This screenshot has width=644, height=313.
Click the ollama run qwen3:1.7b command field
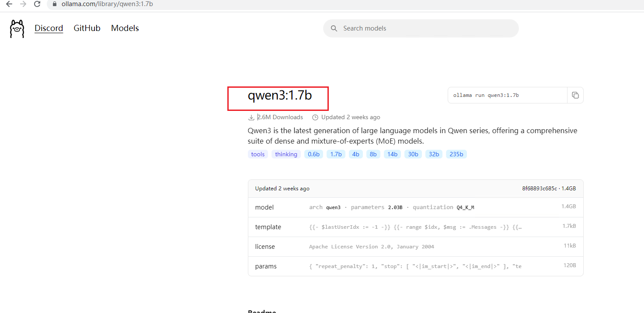pyautogui.click(x=508, y=95)
